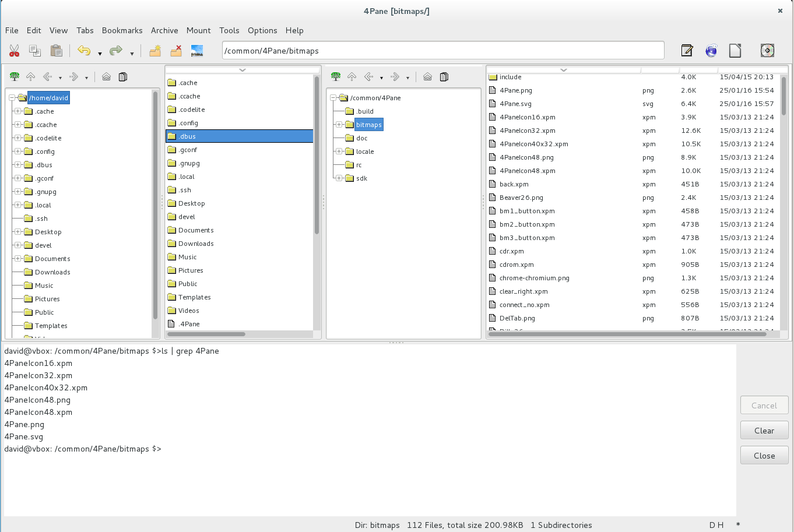This screenshot has width=794, height=532.
Task: Delete the current tab using the red-X folder icon
Action: point(175,51)
